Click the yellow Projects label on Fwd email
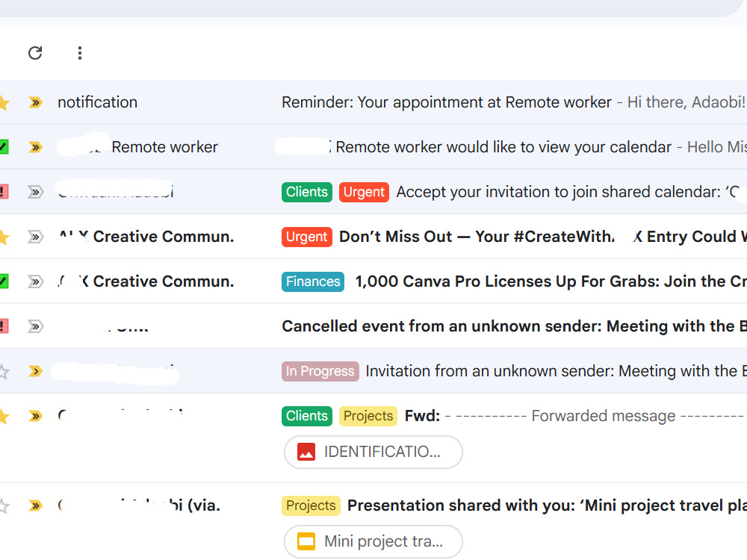The height and width of the screenshot is (560, 747). pyautogui.click(x=368, y=416)
